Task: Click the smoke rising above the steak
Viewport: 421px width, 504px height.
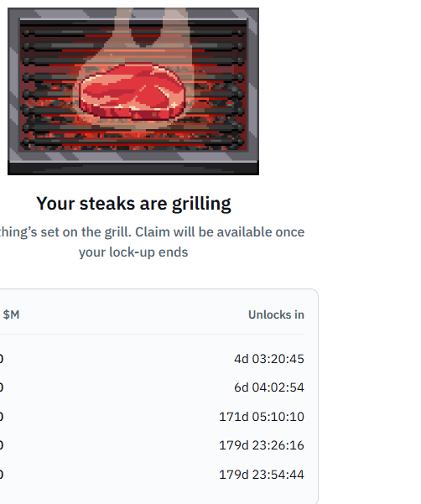Action: 151,35
